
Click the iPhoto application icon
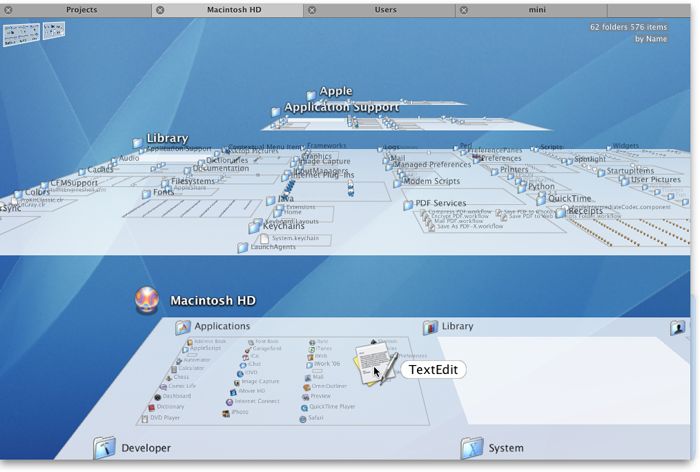[224, 412]
